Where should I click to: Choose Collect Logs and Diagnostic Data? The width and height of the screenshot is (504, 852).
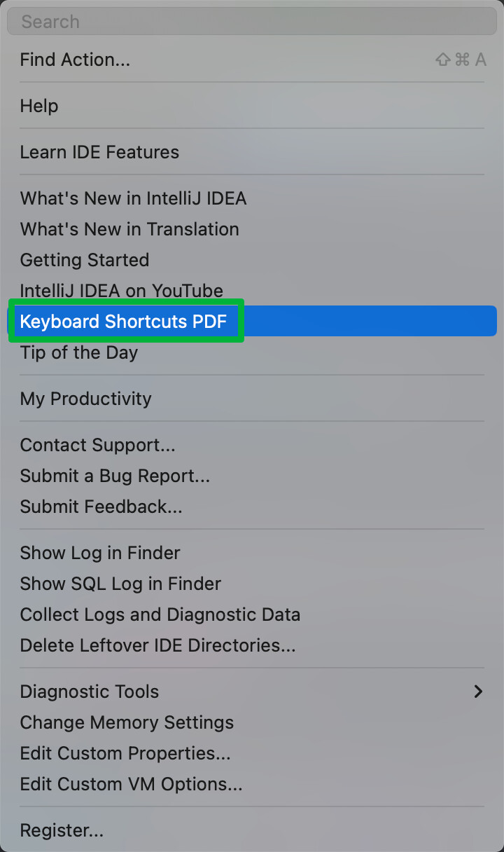[252, 614]
